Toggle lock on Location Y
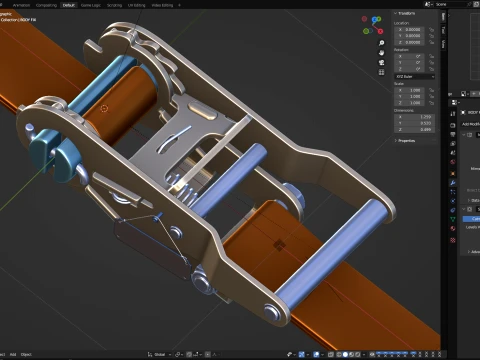 point(431,36)
